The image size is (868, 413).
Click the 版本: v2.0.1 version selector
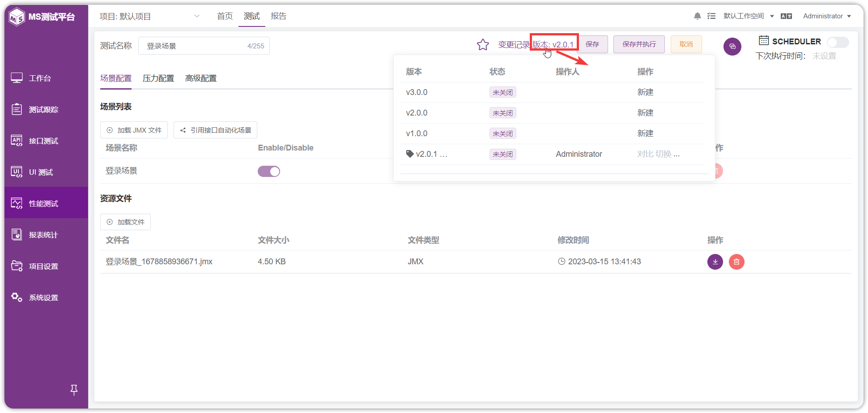click(553, 44)
